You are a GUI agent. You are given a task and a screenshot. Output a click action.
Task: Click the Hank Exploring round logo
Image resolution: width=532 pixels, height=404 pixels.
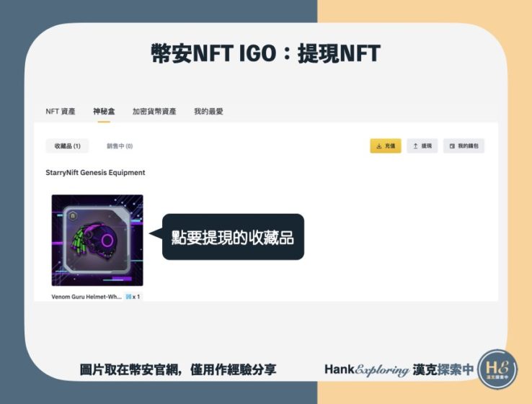click(497, 369)
